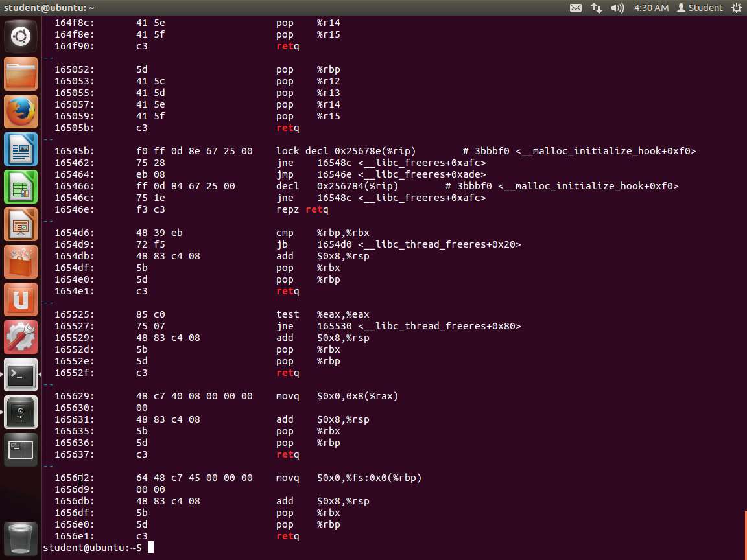Image resolution: width=747 pixels, height=560 pixels.
Task: Open the messaging envelope indicator
Action: (x=576, y=8)
